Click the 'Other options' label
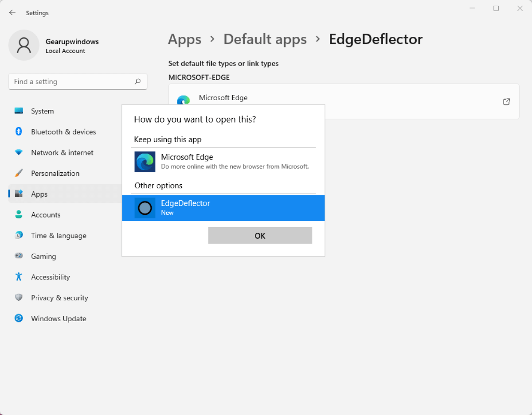This screenshot has height=415, width=532. pyautogui.click(x=158, y=186)
